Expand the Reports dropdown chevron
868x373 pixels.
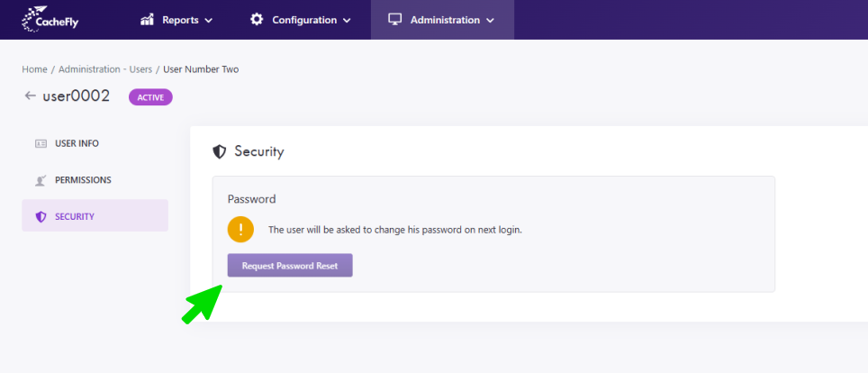tap(209, 21)
